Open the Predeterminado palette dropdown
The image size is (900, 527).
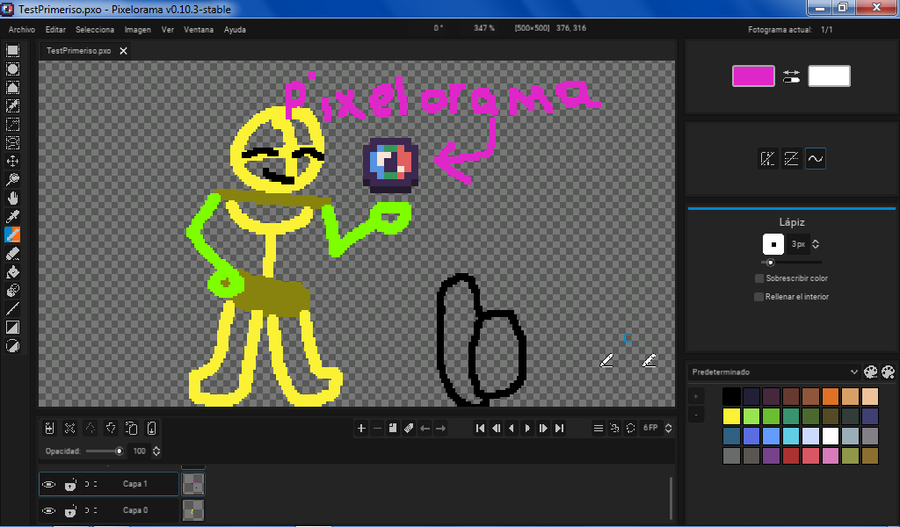pos(774,372)
